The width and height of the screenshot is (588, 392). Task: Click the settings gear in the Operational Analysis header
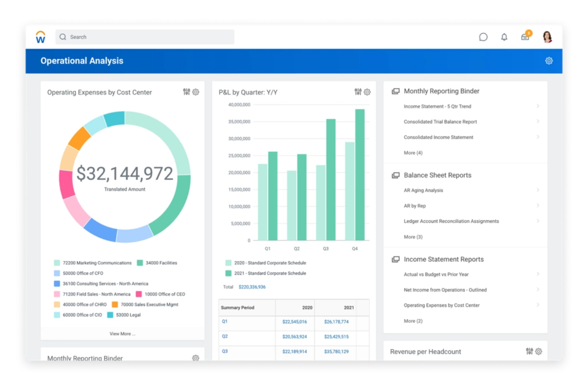tap(549, 60)
